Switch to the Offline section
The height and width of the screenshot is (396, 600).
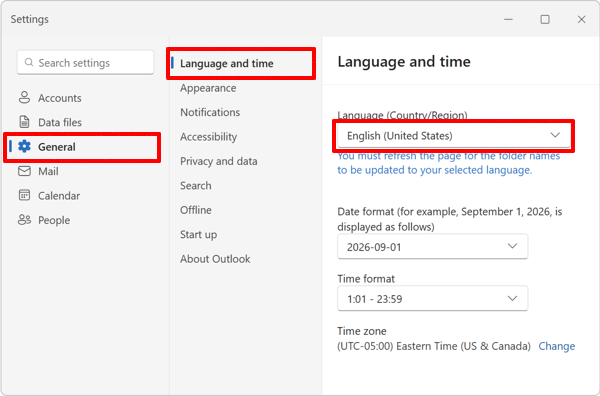tap(196, 210)
